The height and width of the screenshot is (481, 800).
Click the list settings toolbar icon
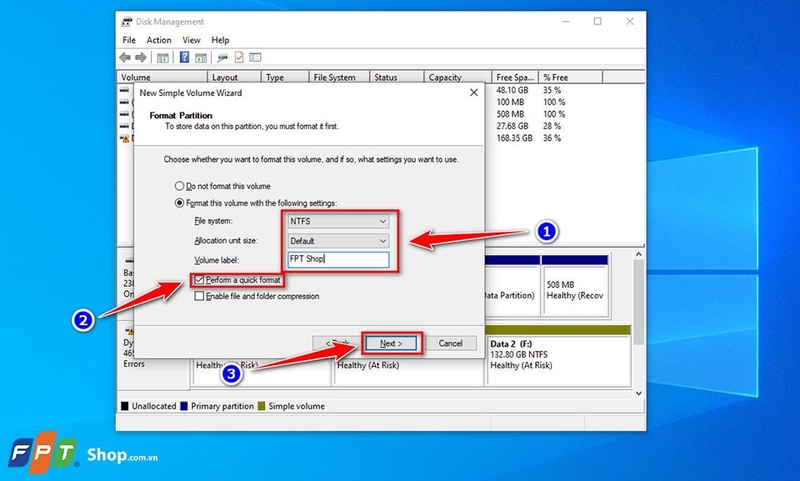(x=255, y=58)
